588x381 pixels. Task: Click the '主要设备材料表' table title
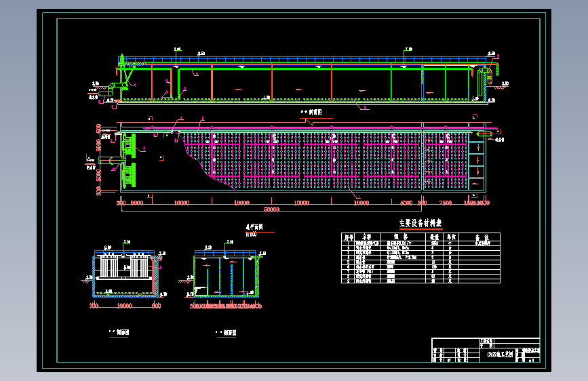click(x=420, y=223)
